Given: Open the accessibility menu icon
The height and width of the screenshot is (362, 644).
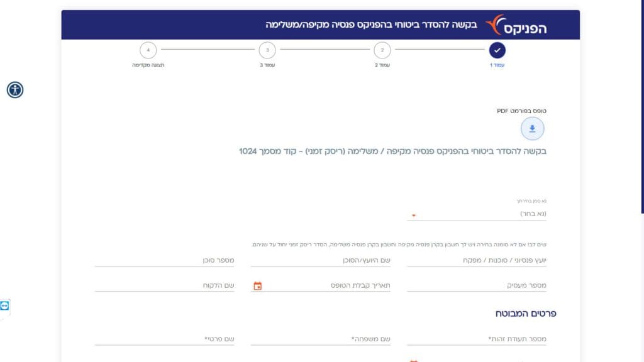Looking at the screenshot, I should 15,90.
